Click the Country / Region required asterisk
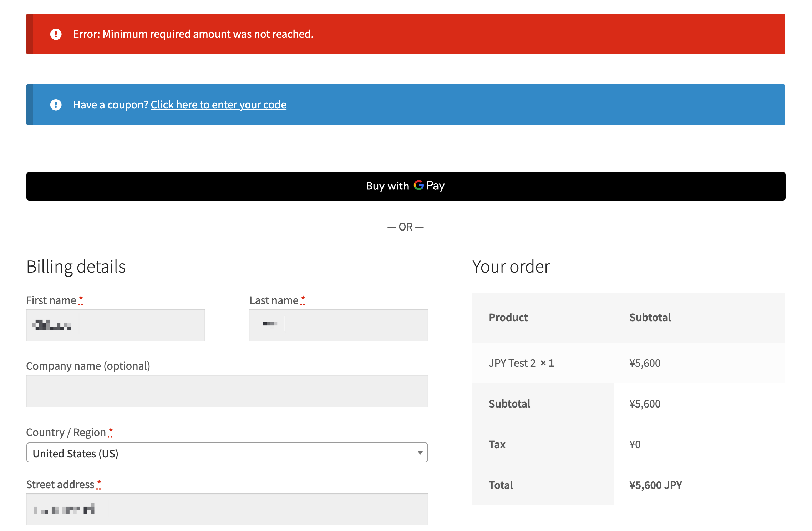 [x=111, y=431]
